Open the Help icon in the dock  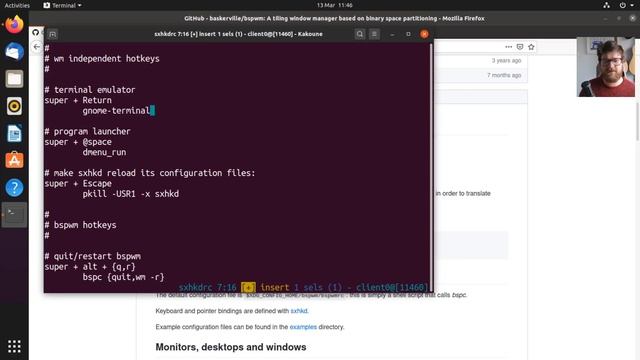click(14, 188)
